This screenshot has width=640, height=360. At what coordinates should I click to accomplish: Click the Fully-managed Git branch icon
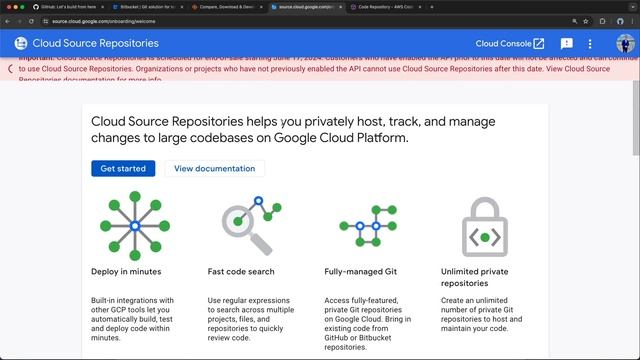(x=368, y=226)
